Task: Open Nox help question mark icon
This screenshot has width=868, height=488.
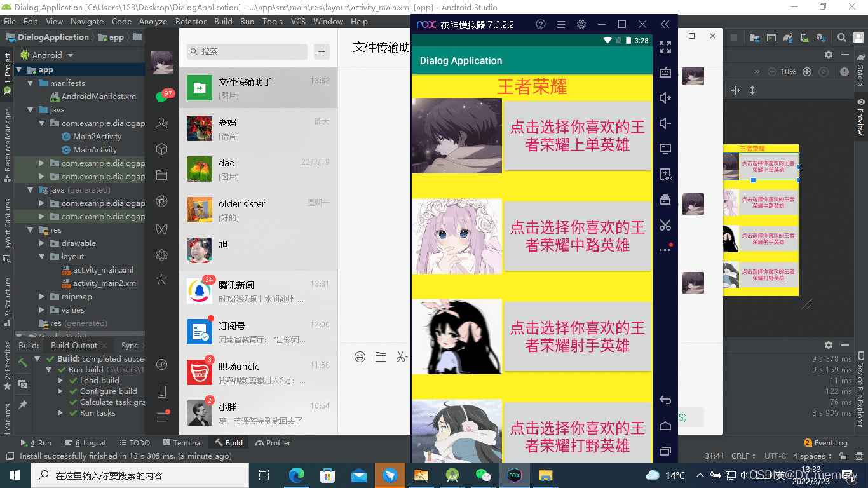Action: (x=541, y=24)
